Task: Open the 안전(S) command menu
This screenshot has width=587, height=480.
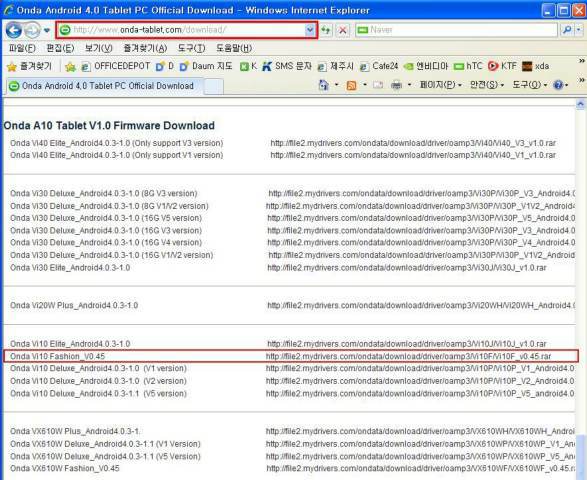Action: pos(487,85)
